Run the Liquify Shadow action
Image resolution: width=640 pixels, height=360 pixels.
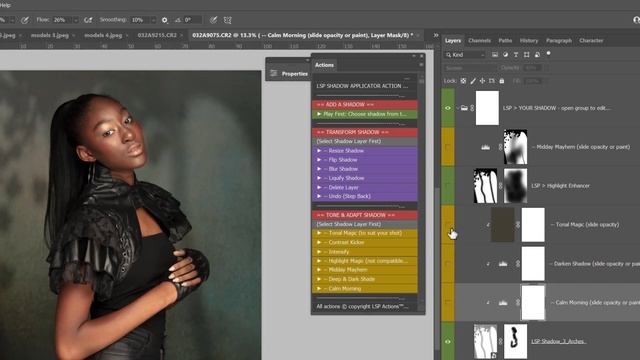pos(364,178)
